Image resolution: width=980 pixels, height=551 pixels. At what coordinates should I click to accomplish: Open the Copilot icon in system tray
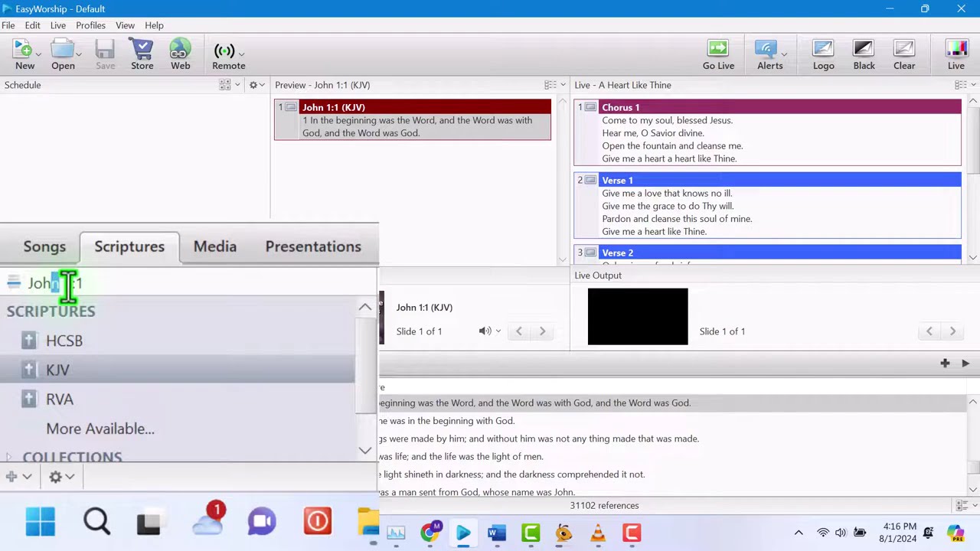pyautogui.click(x=955, y=533)
